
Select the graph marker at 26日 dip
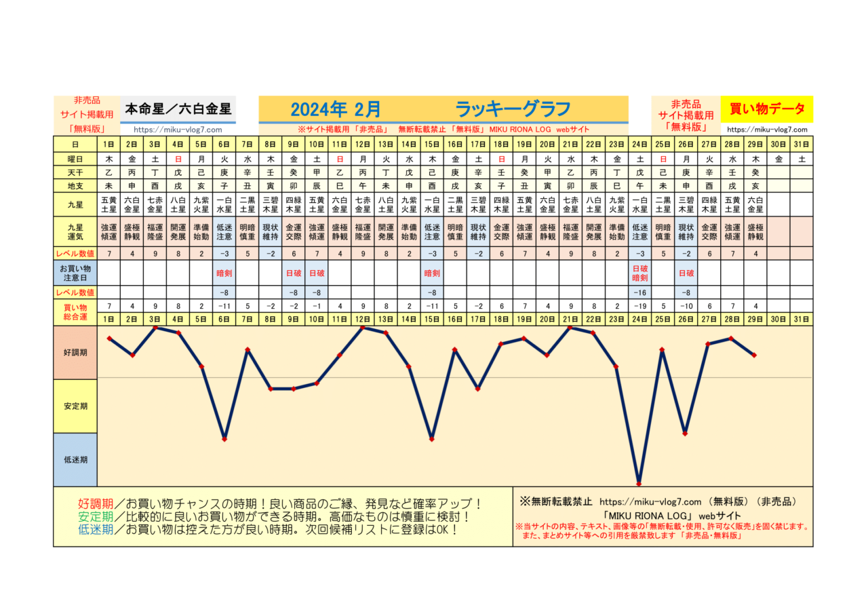point(685,433)
